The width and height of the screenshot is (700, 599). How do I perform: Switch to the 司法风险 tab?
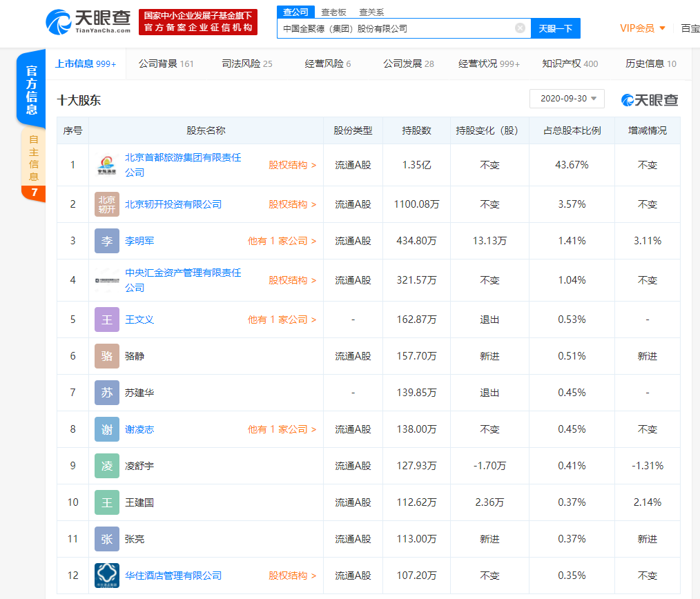click(x=247, y=63)
